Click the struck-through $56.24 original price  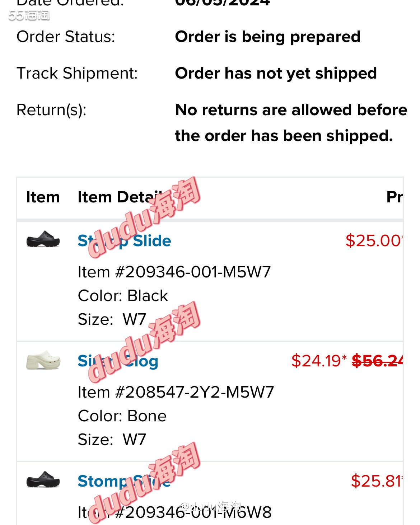click(377, 361)
